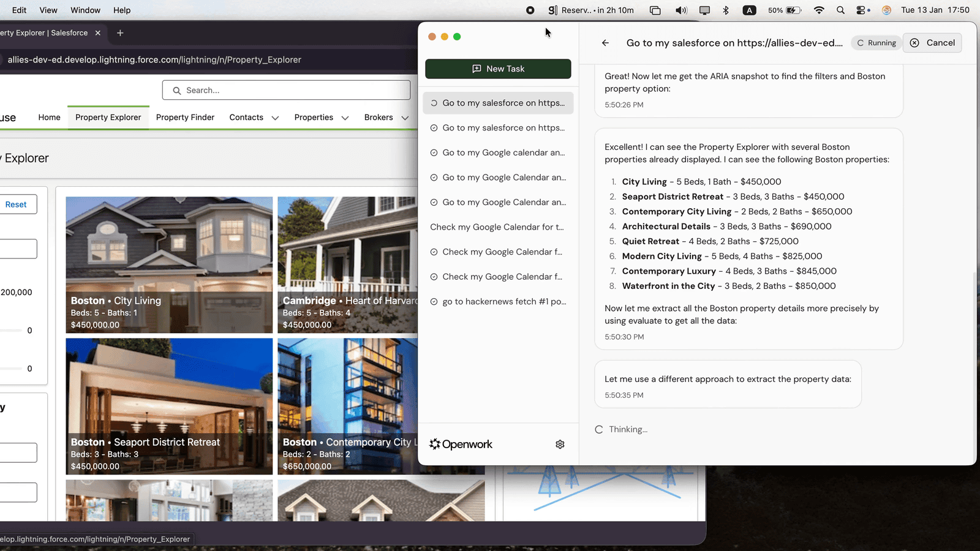Click the spinner icon on the running salesforce task
980x551 pixels.
click(x=433, y=103)
